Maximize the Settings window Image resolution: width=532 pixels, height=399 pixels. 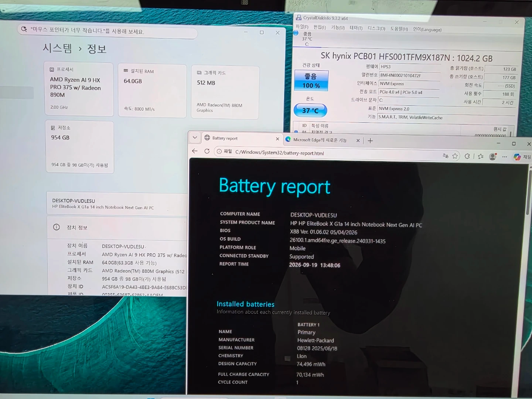[x=262, y=33]
